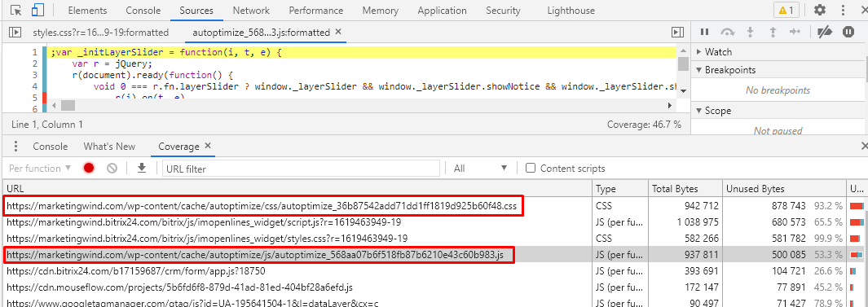Open the Lighthouse panel tab
868x307 pixels.
point(571,11)
